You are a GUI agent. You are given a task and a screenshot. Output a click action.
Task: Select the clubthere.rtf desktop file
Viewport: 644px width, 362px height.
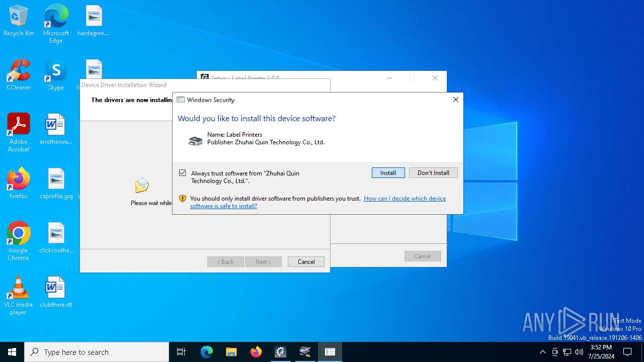point(56,293)
